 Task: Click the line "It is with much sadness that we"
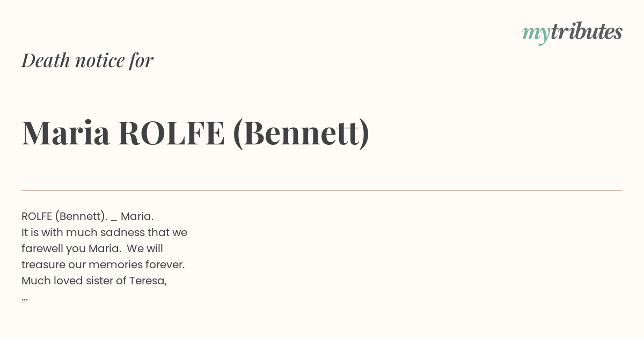(104, 232)
